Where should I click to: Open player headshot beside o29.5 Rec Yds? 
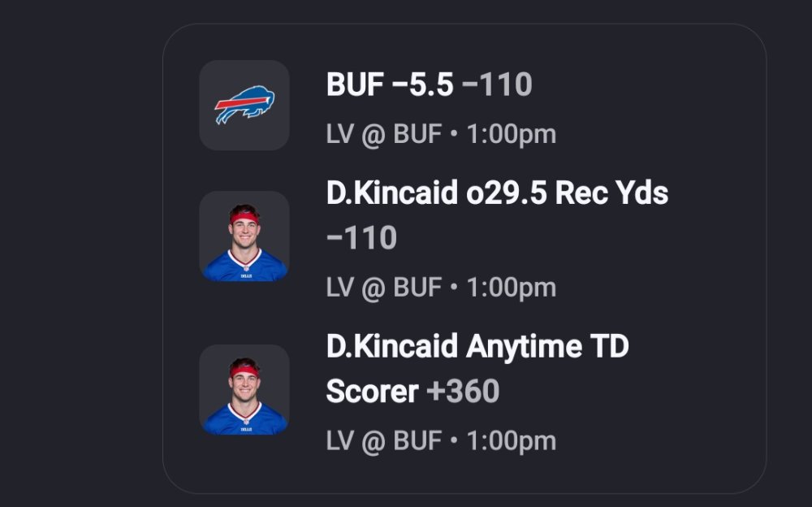tap(244, 236)
